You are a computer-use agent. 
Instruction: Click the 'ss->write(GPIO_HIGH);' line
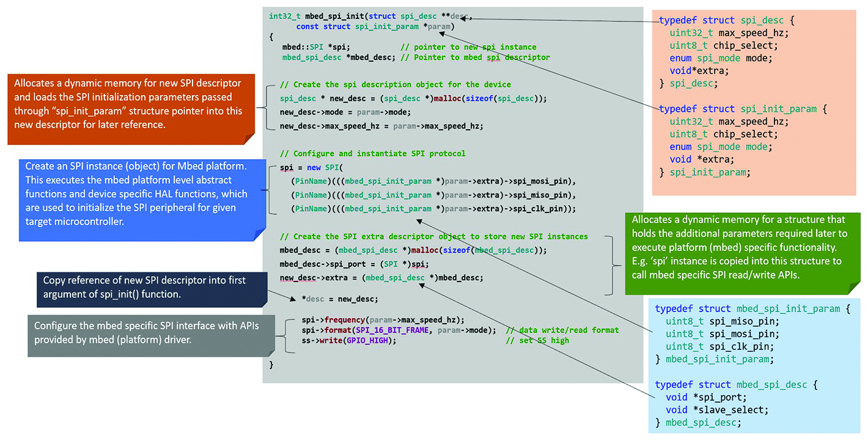point(349,341)
